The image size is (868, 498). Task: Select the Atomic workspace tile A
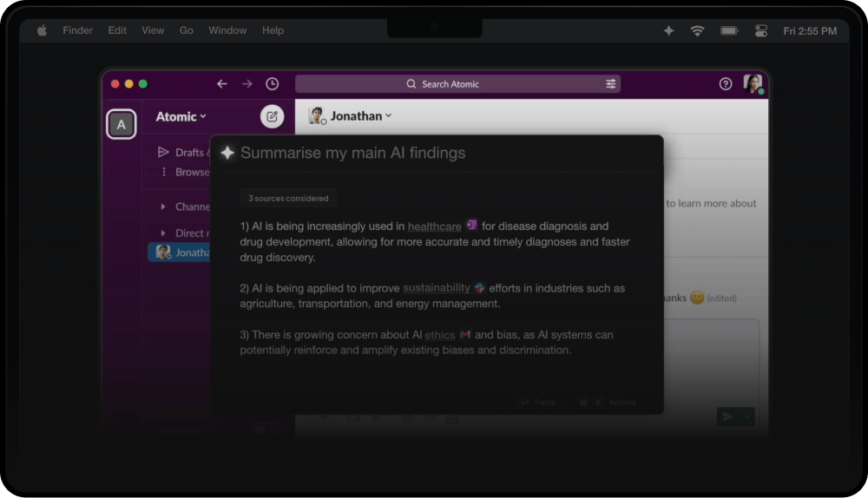coord(122,124)
